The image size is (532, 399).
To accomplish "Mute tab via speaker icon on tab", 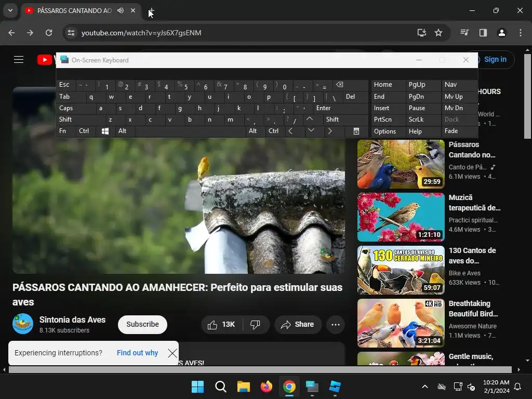I will click(121, 10).
